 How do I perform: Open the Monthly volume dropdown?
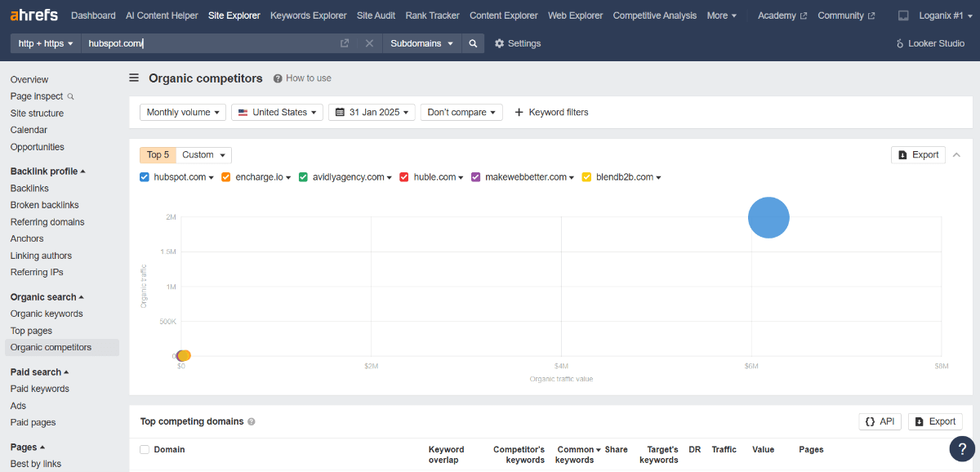[x=183, y=112]
